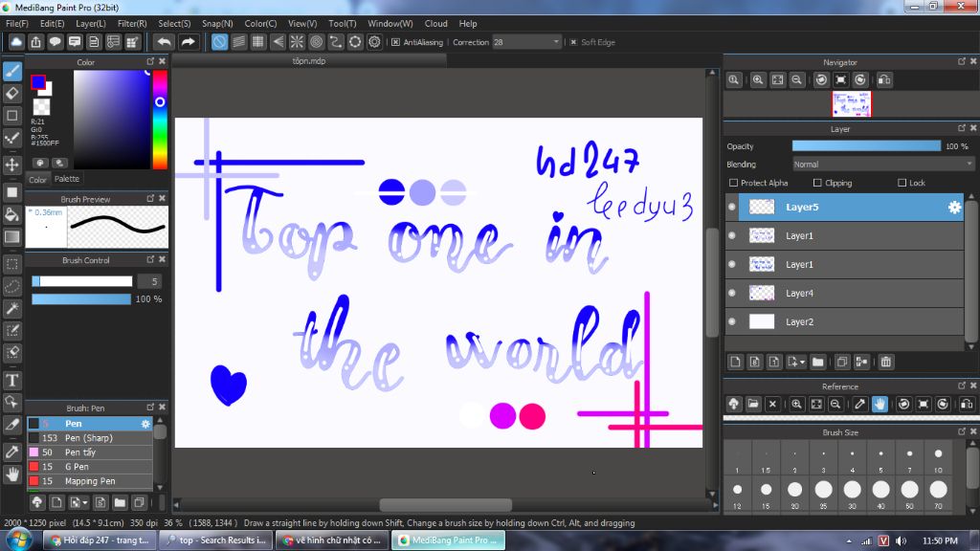Enable parallel lines snap
This screenshot has width=980, height=551.
tap(238, 42)
